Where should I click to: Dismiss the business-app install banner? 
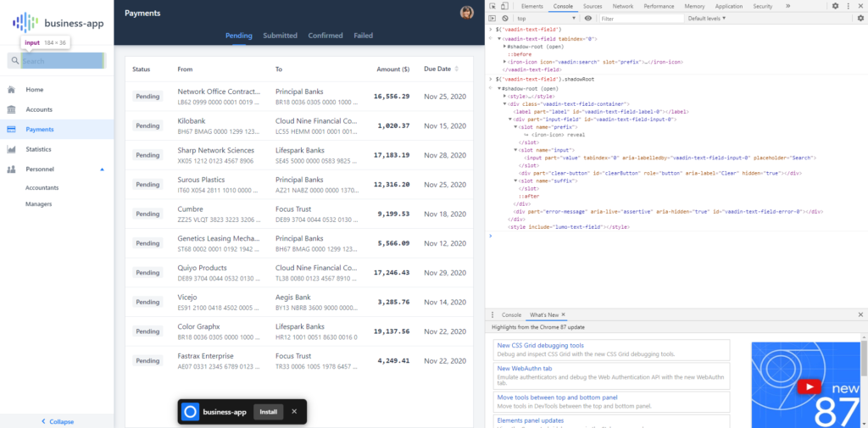point(294,412)
